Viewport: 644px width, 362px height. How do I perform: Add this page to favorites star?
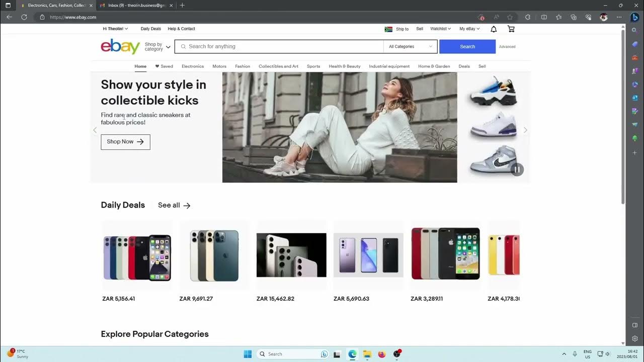point(510,17)
